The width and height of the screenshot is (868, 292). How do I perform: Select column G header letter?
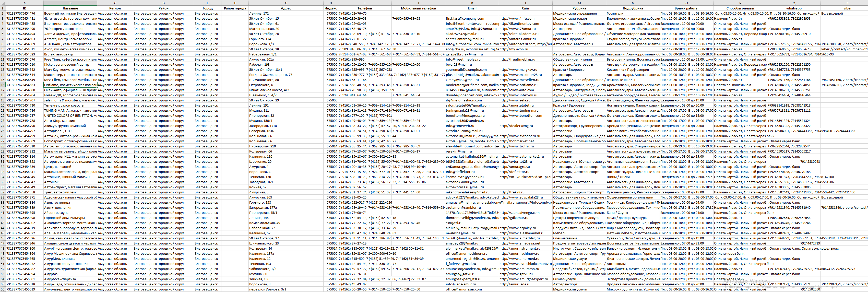[x=286, y=3]
